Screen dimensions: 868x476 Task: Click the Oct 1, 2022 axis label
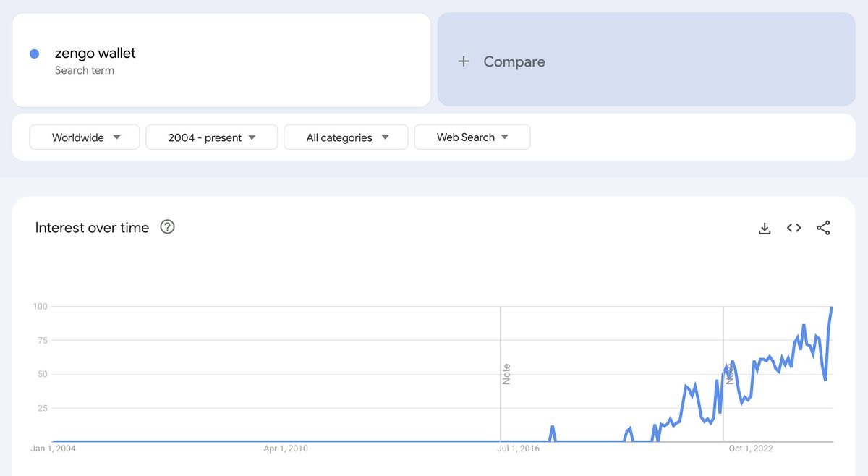pos(751,449)
